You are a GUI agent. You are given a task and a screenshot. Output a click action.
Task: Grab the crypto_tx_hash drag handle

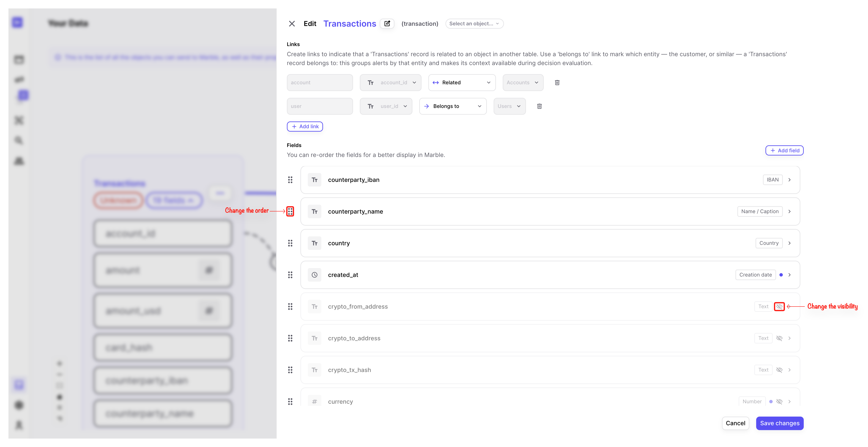click(x=290, y=370)
